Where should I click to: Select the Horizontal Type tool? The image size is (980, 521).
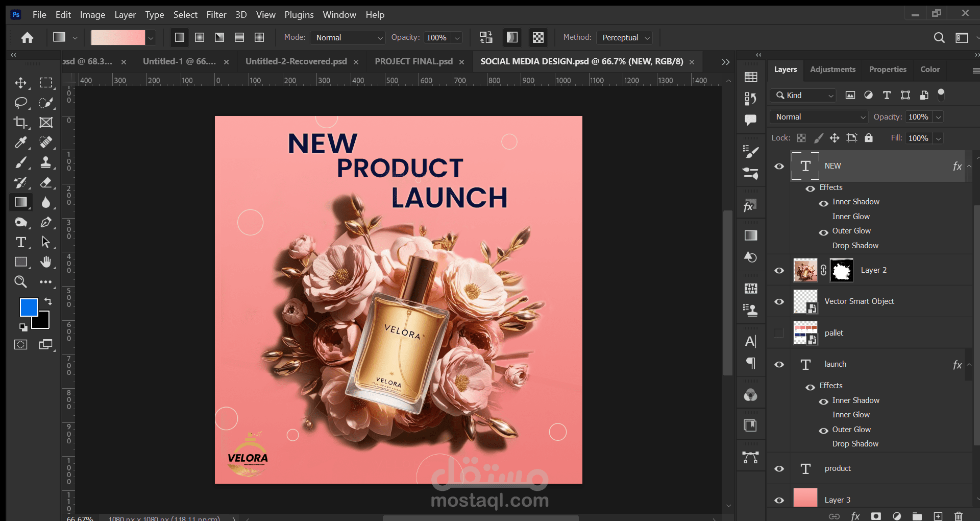point(20,242)
